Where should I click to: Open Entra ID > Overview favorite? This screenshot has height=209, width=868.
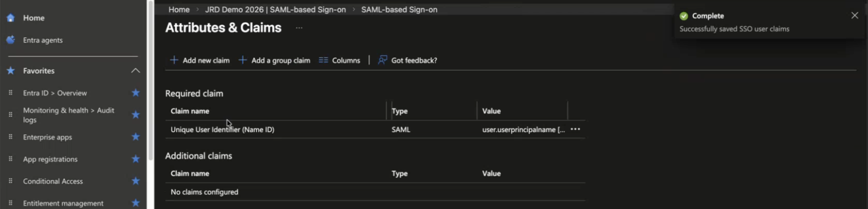[x=55, y=93]
